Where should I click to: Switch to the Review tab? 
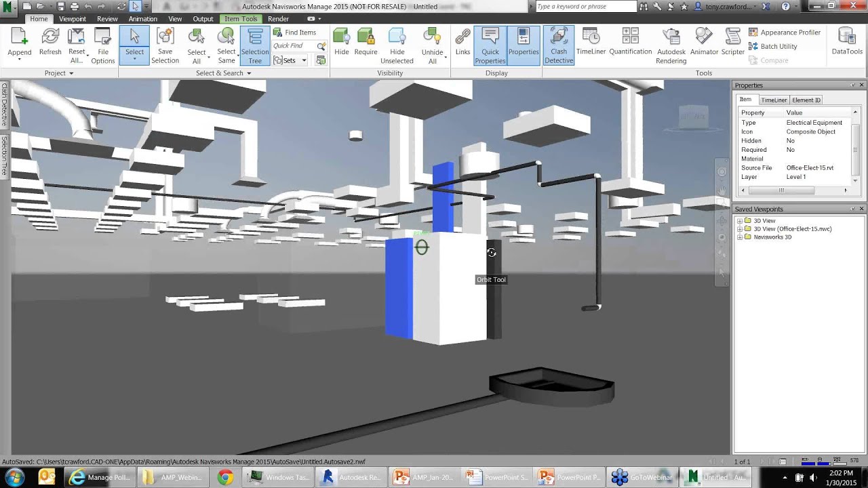[x=107, y=19]
